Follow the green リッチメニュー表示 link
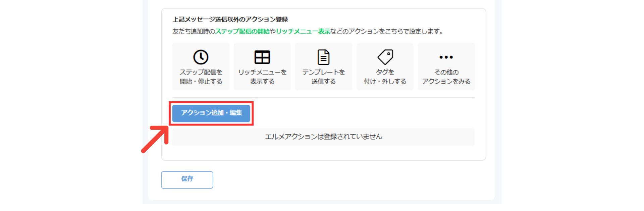 pos(303,32)
